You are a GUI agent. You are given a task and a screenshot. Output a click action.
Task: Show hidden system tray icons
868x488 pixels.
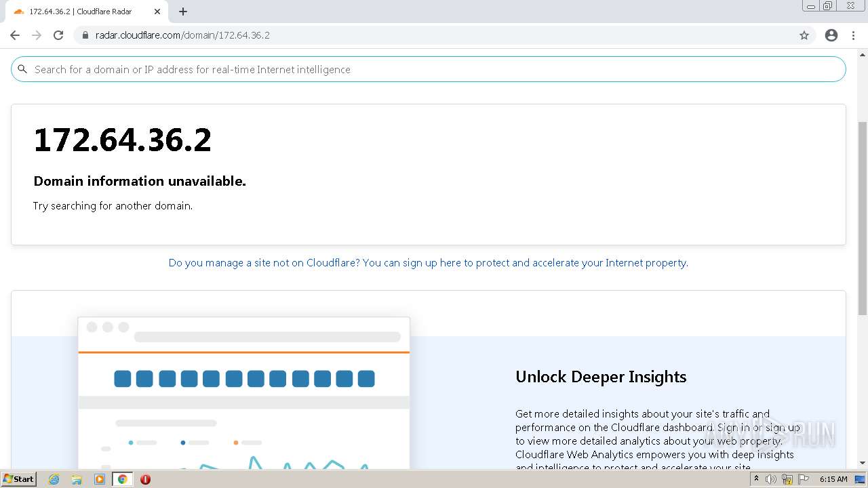[756, 479]
